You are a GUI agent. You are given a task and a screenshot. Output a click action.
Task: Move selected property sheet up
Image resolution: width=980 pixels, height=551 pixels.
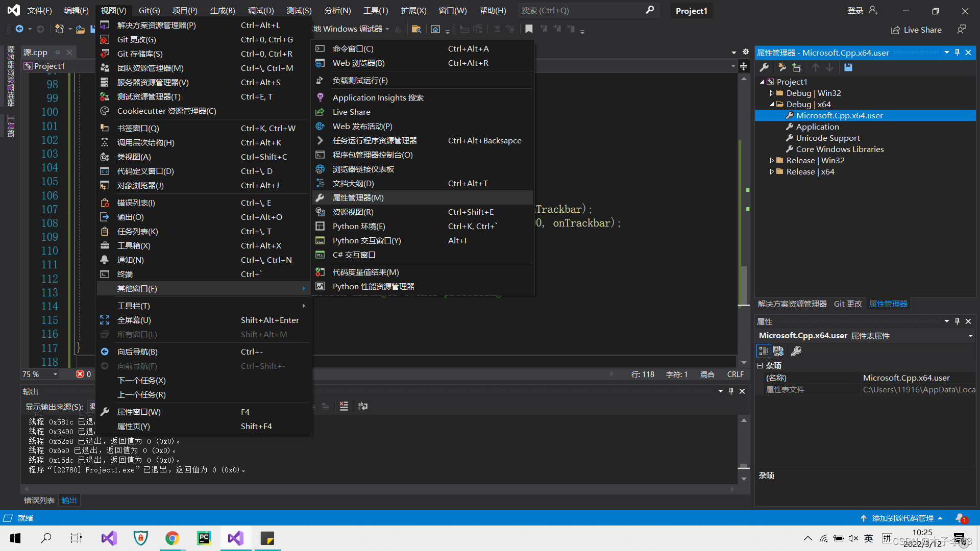[815, 67]
